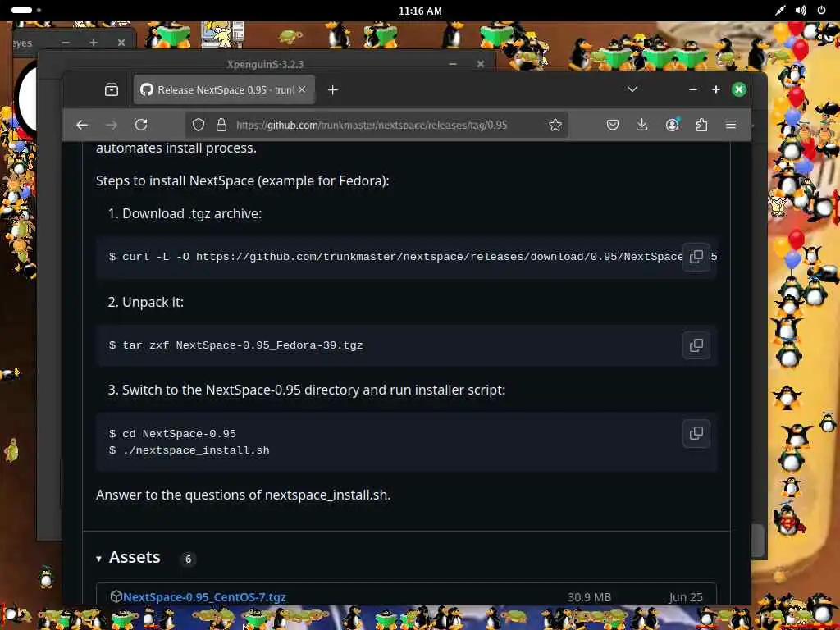The width and height of the screenshot is (840, 630).
Task: Open the network indicator in top bar
Action: tap(780, 10)
